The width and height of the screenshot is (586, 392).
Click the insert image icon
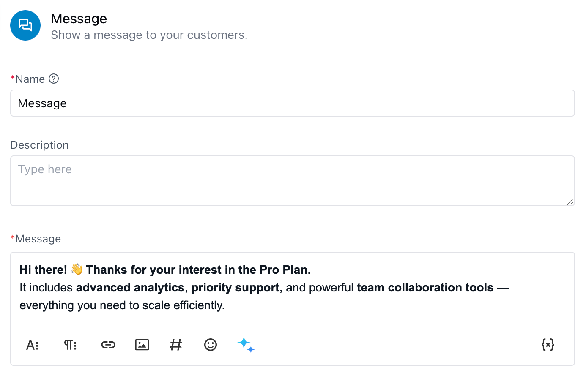coord(142,345)
